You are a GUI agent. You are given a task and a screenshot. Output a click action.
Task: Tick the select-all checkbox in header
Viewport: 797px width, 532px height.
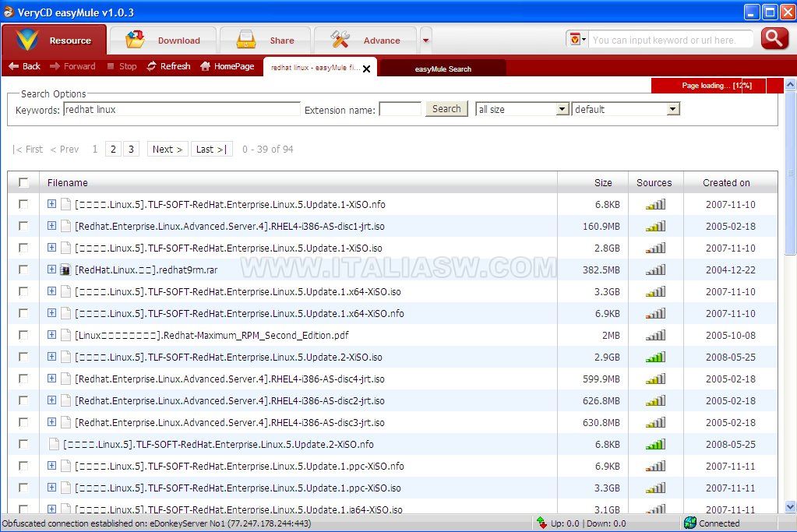pos(23,182)
